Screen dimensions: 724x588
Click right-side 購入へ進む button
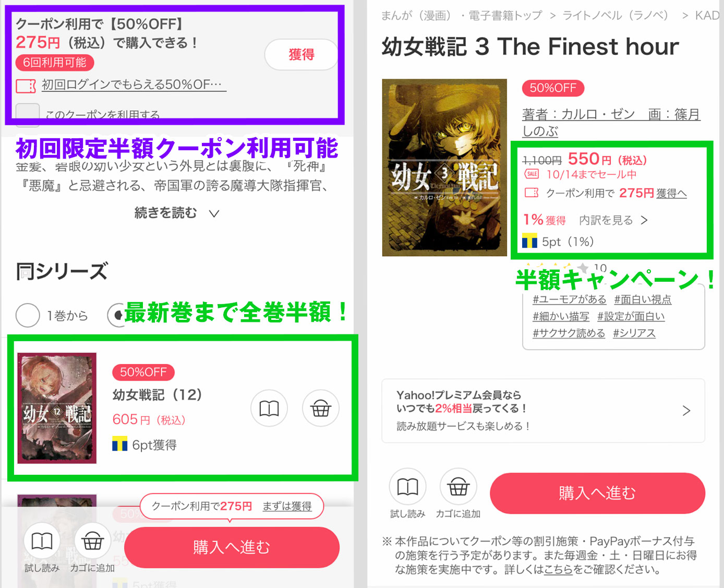click(x=598, y=493)
